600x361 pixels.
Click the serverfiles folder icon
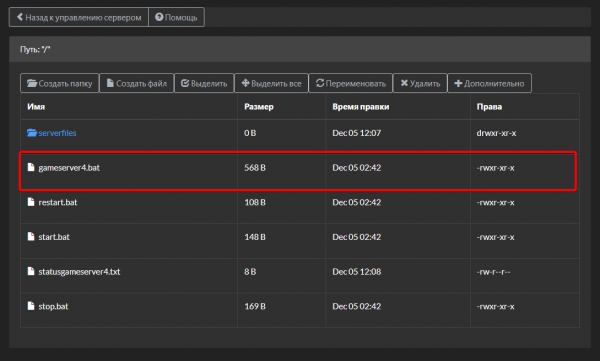(x=32, y=133)
